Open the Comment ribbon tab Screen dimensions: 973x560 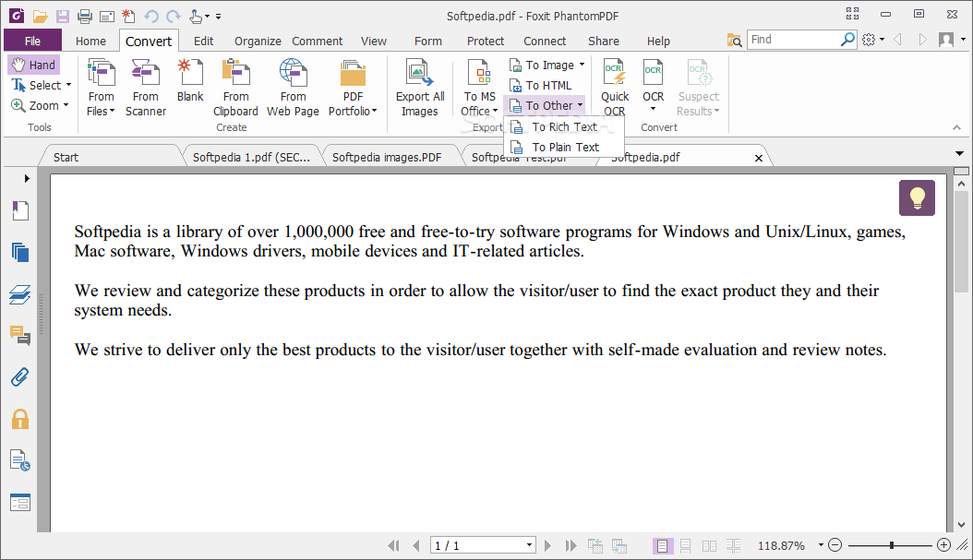coord(317,41)
